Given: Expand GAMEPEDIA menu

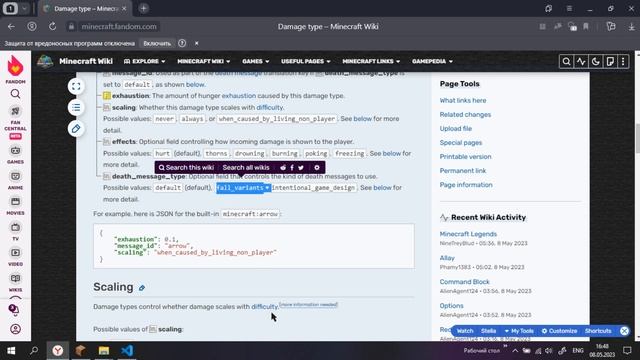Looking at the screenshot, I should click(432, 61).
